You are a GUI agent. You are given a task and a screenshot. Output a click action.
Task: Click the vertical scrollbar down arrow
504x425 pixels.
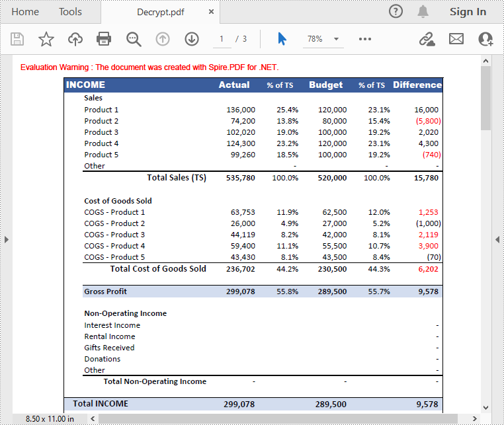(485, 408)
